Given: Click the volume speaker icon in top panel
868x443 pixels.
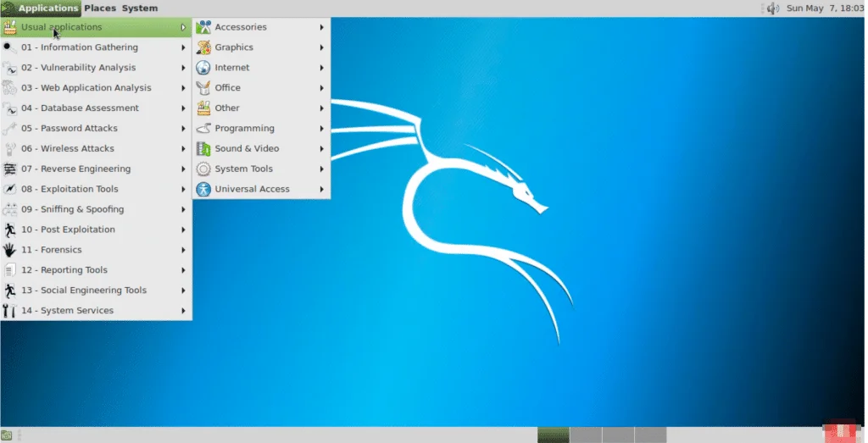Looking at the screenshot, I should (x=773, y=8).
